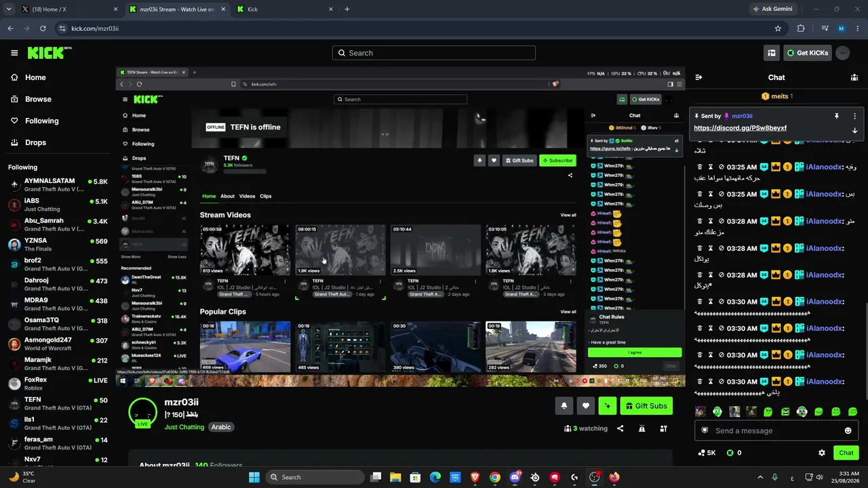Open Firefox from the taskbar

pos(614,477)
